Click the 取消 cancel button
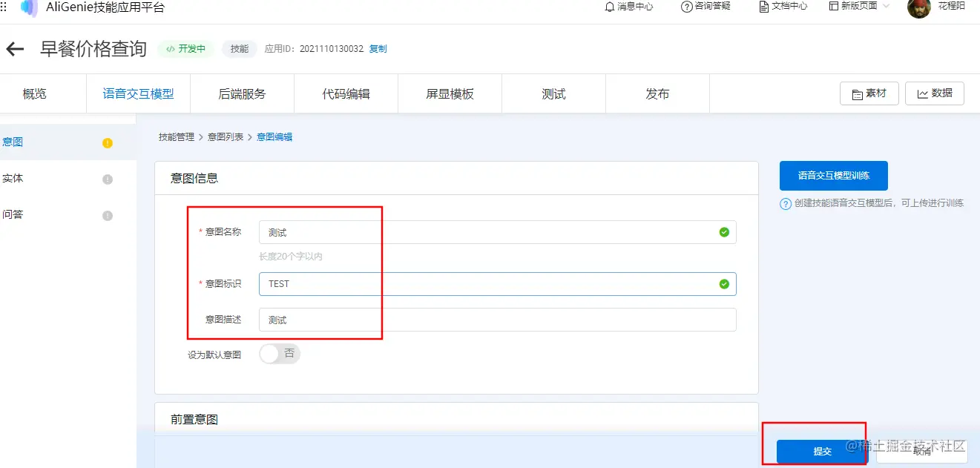 pyautogui.click(x=921, y=451)
